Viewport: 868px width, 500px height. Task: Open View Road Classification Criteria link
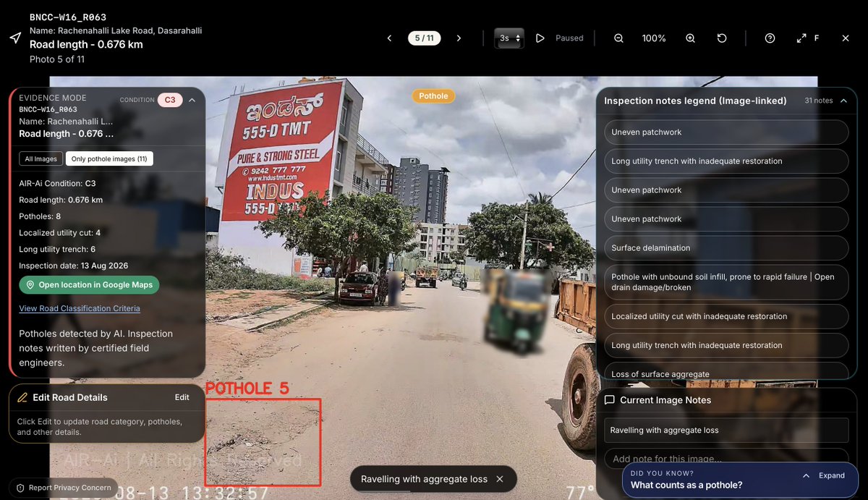(80, 308)
